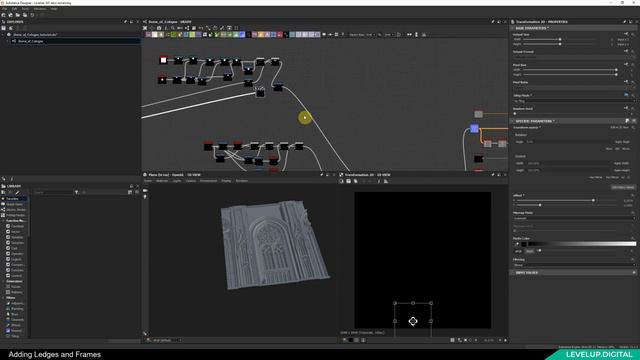
Task: Click the first icon in Explorer toolbar
Action: (4, 28)
